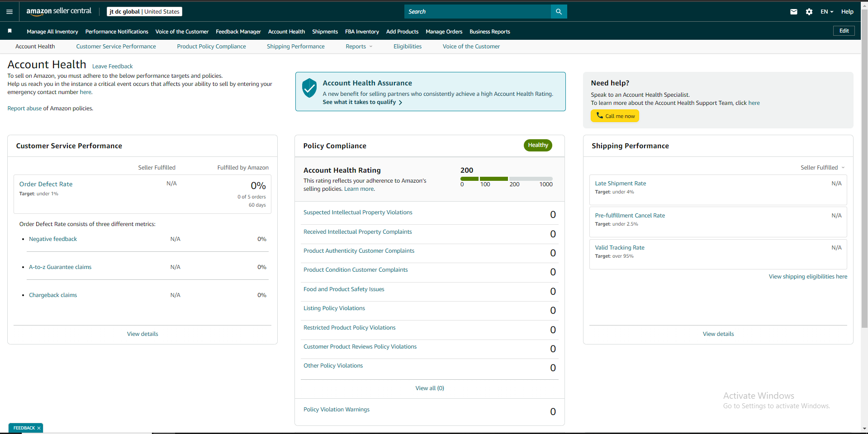Open Customer Product Reviews Policy Violations

coord(360,347)
